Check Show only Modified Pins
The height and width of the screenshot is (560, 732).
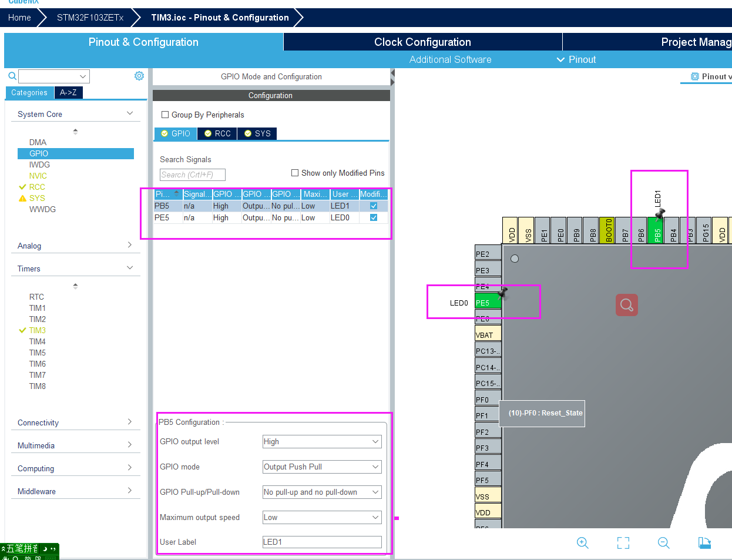(x=295, y=173)
